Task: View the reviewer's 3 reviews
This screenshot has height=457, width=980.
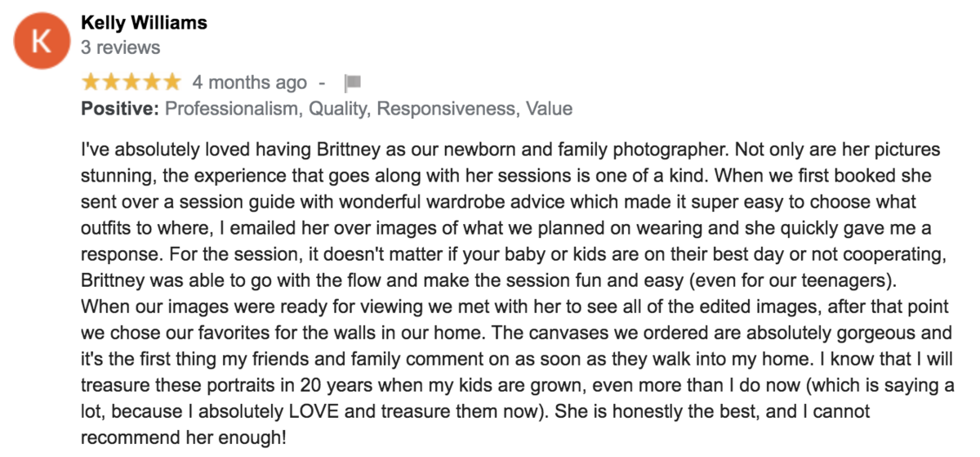Action: click(x=121, y=47)
